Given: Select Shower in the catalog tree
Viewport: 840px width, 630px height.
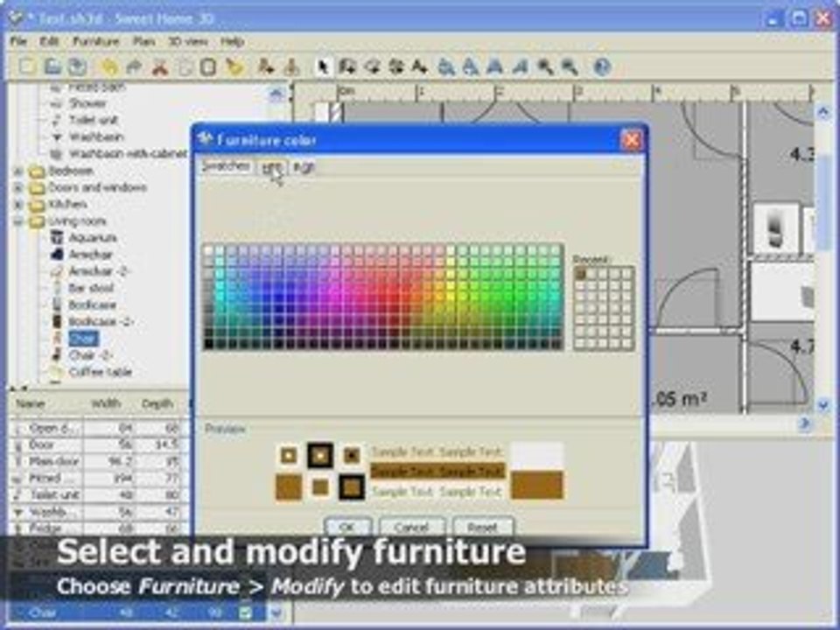Looking at the screenshot, I should pyautogui.click(x=87, y=103).
